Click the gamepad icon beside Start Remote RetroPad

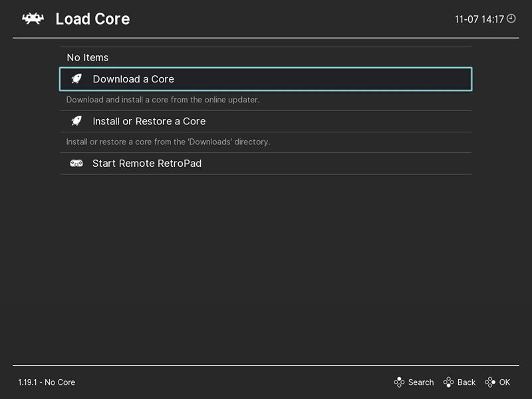tap(76, 163)
